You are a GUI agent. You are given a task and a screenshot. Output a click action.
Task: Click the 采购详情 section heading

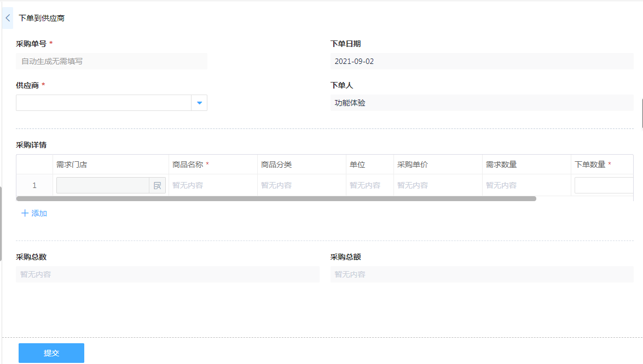[31, 145]
